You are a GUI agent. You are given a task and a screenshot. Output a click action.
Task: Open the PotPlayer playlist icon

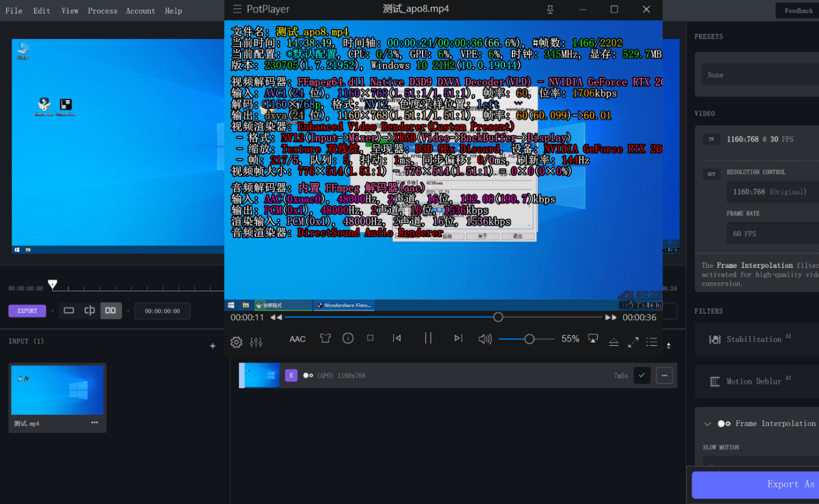(x=652, y=342)
